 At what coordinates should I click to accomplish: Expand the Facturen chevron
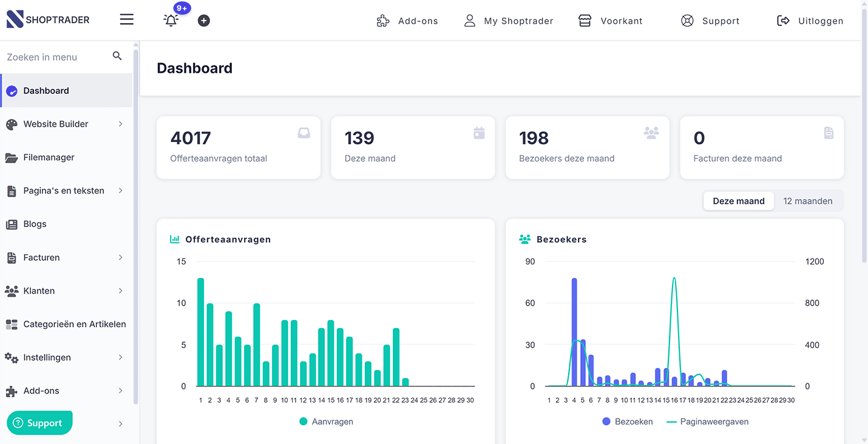[120, 257]
